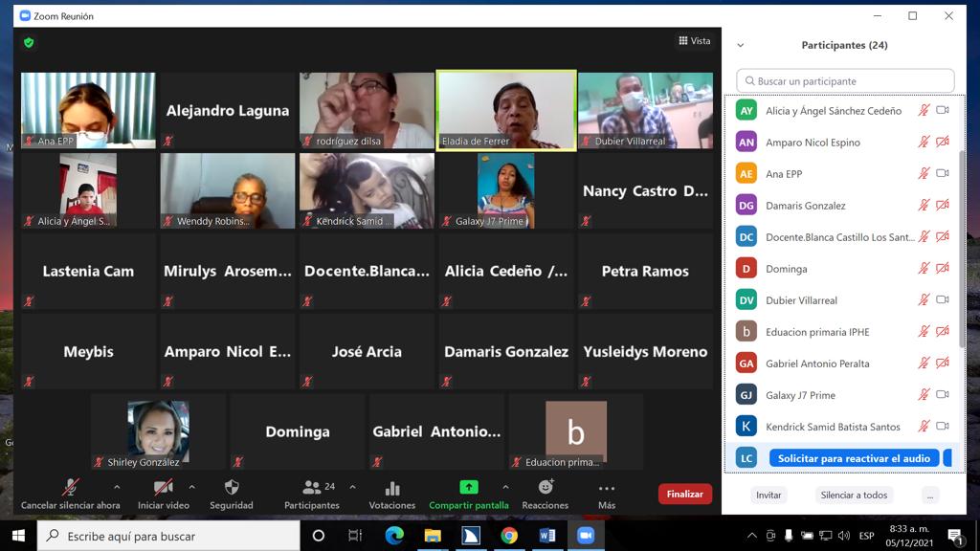Select the Ana EPP video tile
This screenshot has width=980, height=551.
tap(88, 111)
